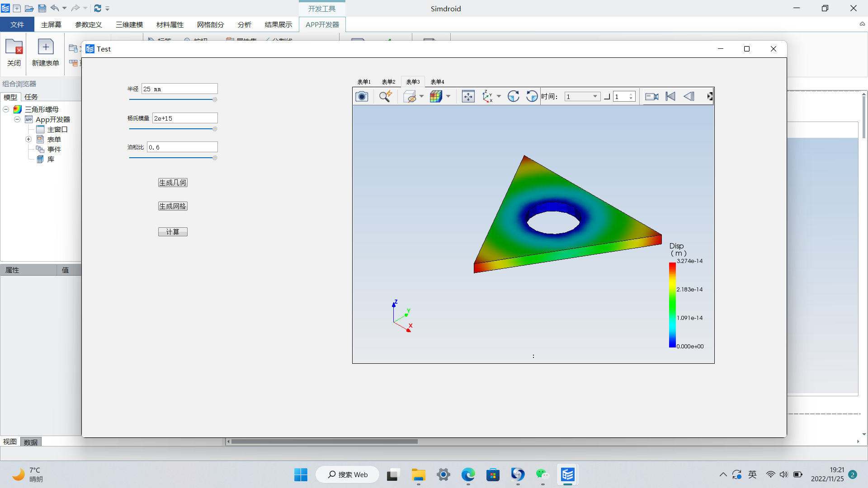Viewport: 868px width, 488px height.
Task: Click the snapshot camera icon in viewer toolbar
Action: [362, 96]
